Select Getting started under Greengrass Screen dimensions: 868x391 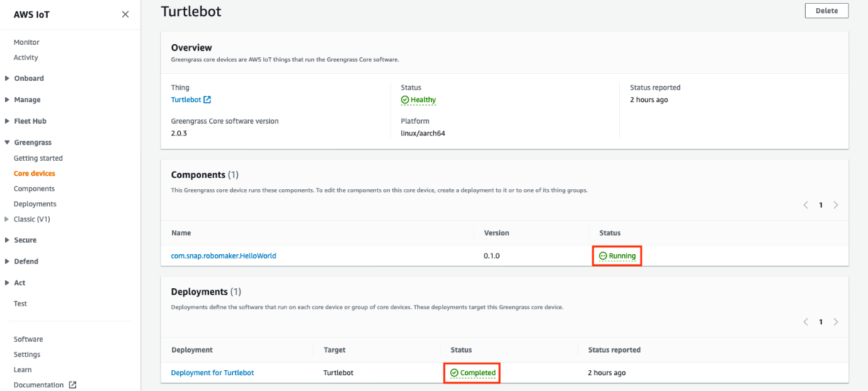(38, 158)
